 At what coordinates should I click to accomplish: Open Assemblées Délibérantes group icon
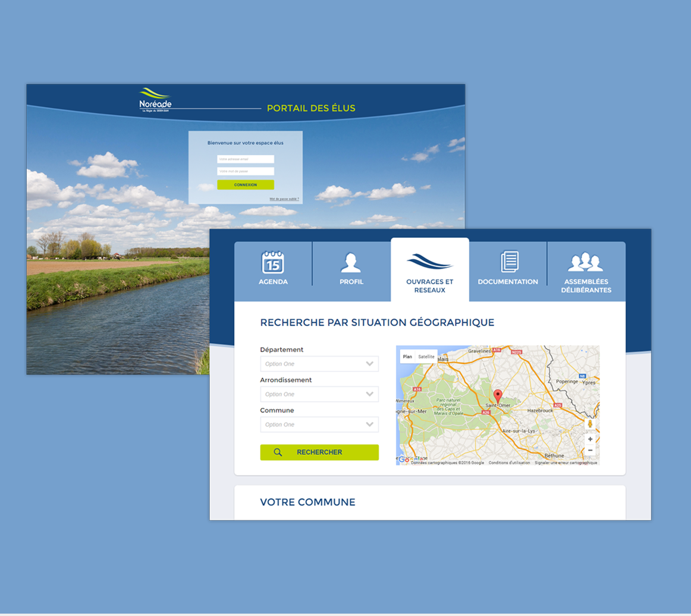point(586,262)
